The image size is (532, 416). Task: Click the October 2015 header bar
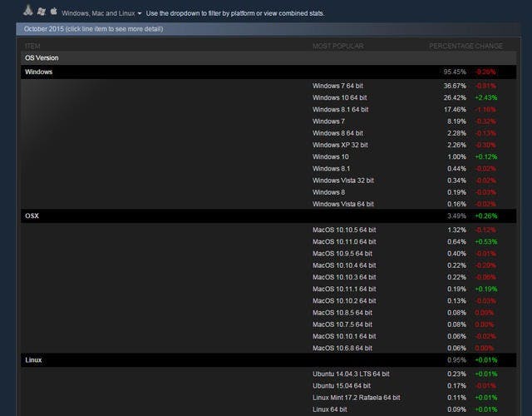pos(268,29)
